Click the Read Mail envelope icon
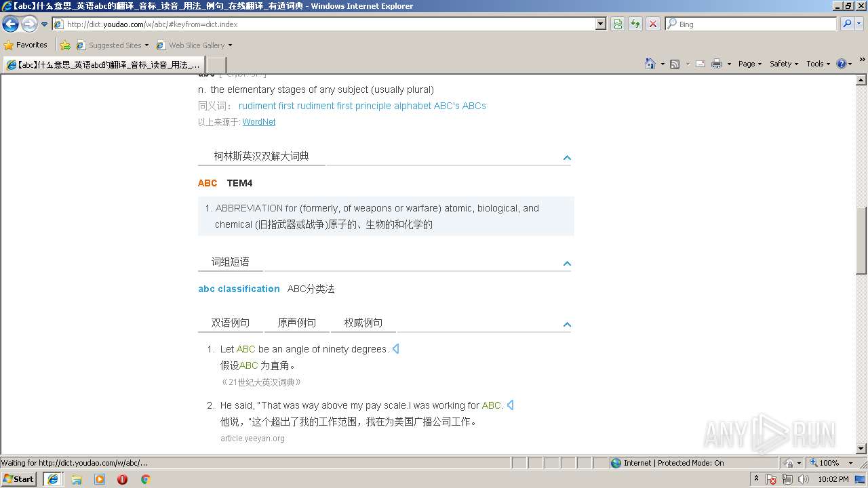 (x=701, y=64)
